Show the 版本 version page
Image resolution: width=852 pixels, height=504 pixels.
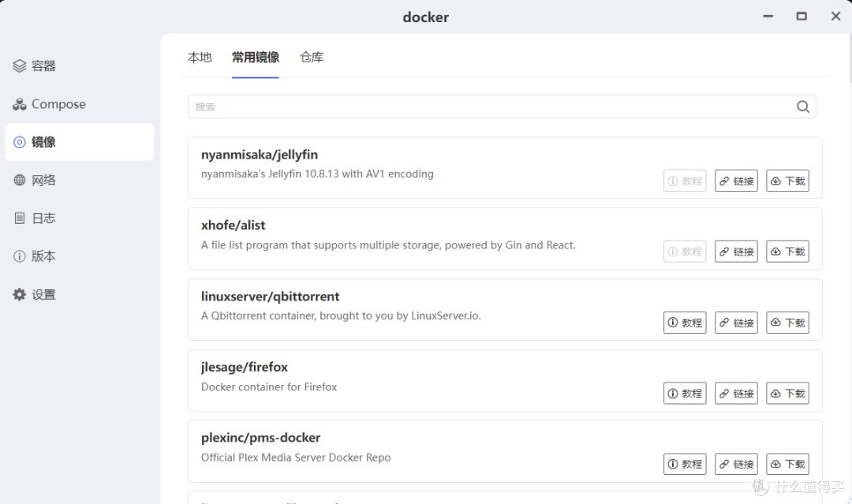80,256
